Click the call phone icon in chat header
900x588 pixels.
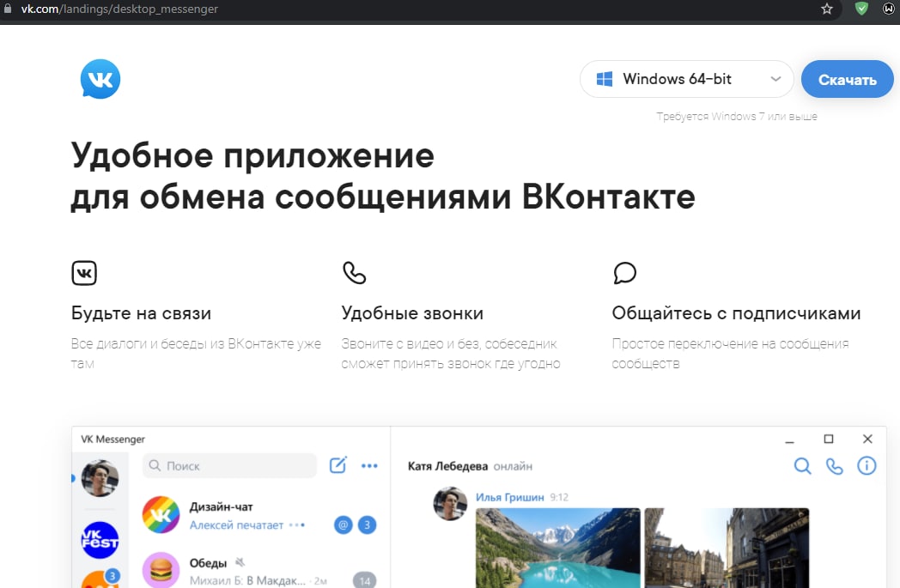coord(835,466)
